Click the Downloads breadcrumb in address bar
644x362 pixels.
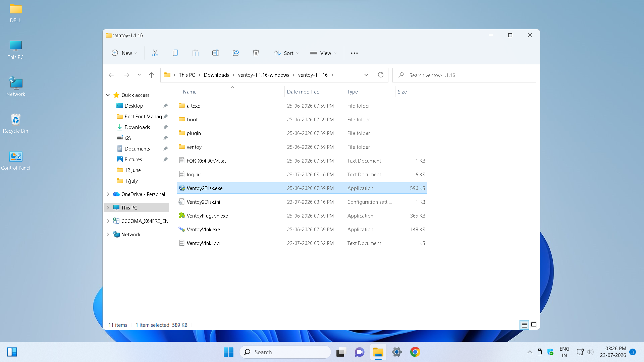(x=216, y=75)
